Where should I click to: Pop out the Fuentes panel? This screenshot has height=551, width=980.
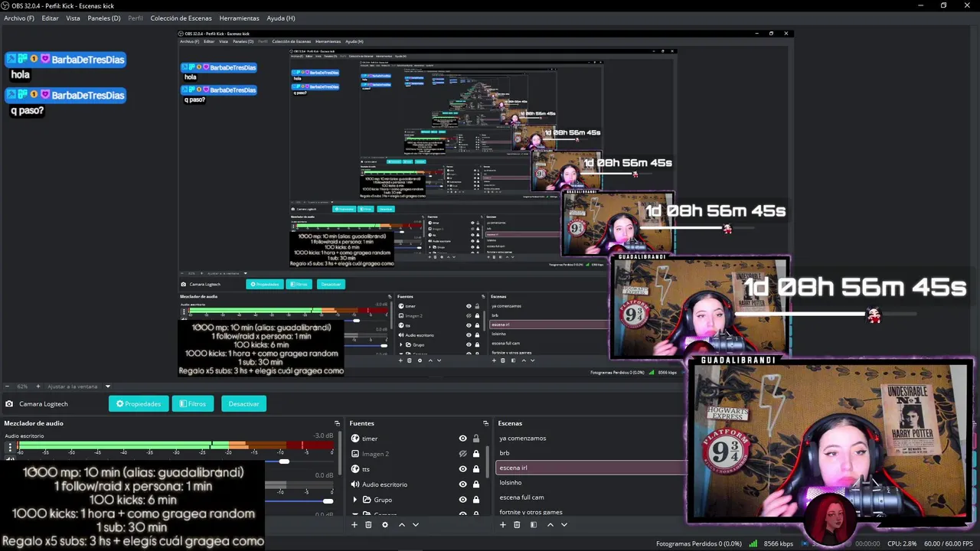(485, 423)
